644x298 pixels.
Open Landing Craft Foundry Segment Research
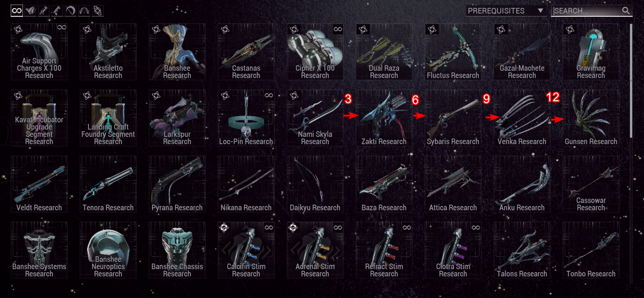[108, 118]
